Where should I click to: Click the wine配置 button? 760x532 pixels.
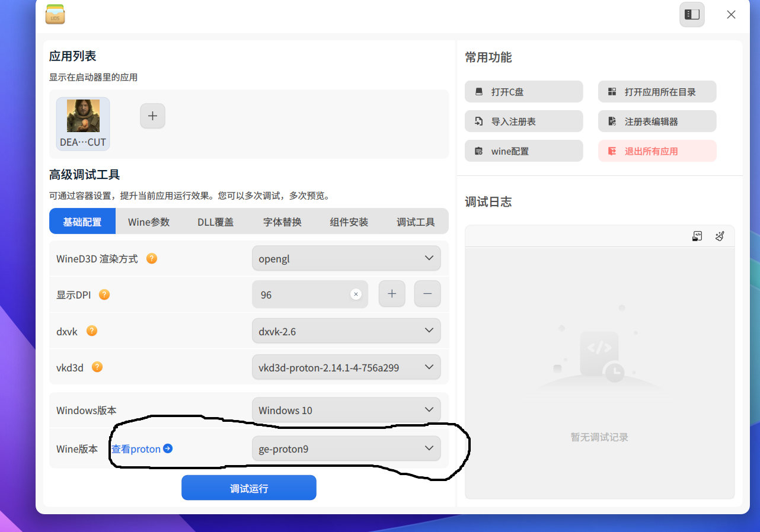tap(524, 151)
